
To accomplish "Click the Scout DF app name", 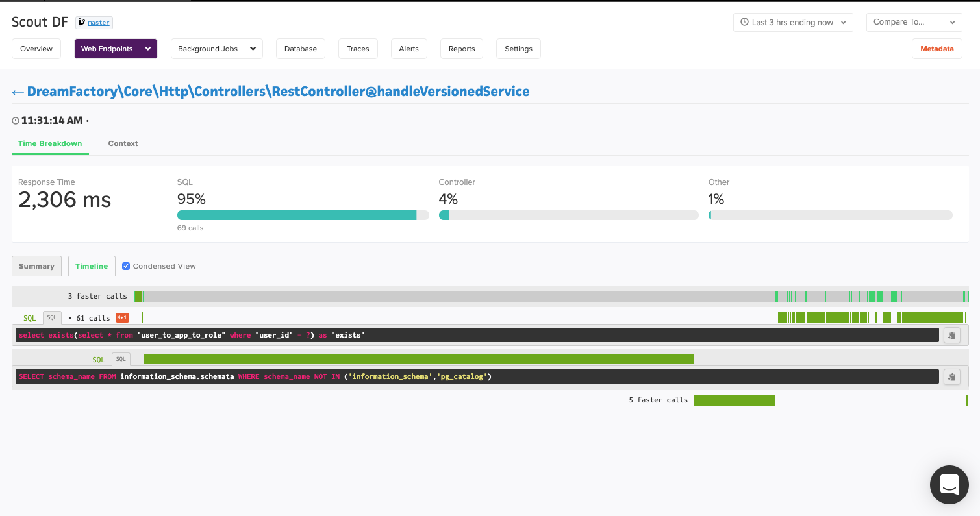I will coord(40,21).
